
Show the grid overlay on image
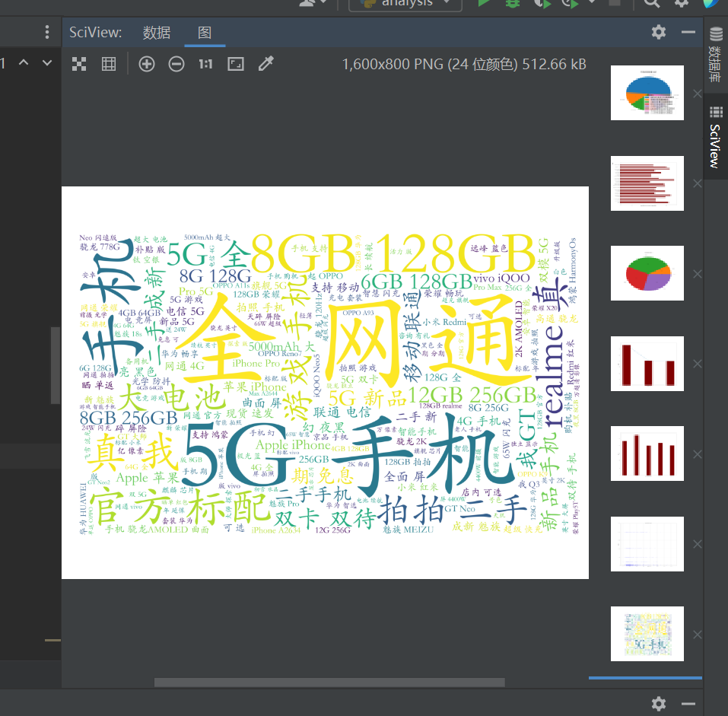[x=109, y=64]
